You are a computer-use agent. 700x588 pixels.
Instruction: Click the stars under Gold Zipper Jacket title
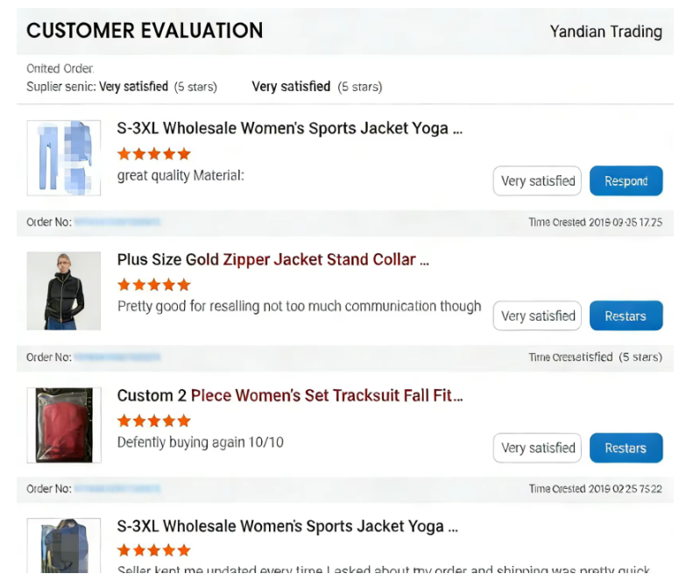tap(153, 285)
